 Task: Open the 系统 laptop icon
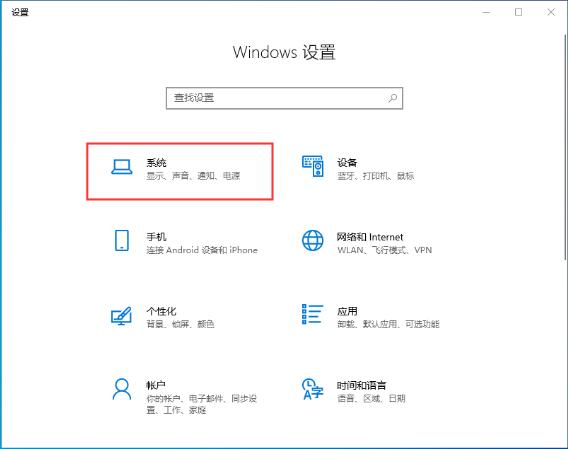coord(122,167)
